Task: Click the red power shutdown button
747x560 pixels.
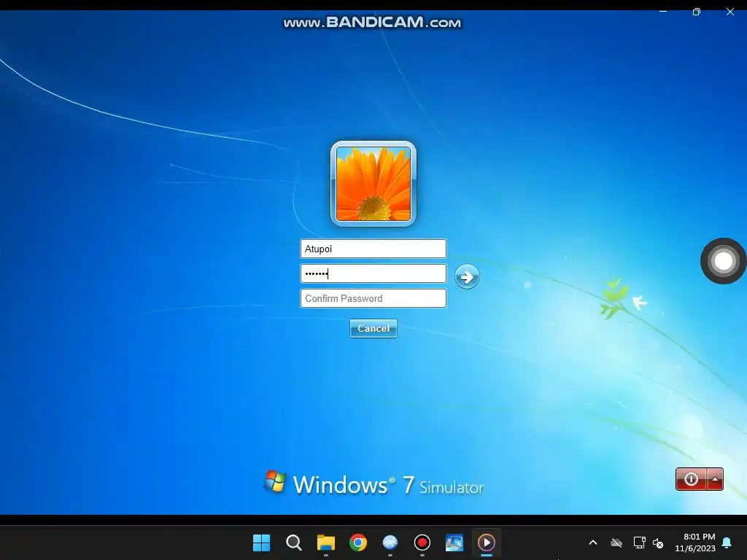Action: (691, 479)
